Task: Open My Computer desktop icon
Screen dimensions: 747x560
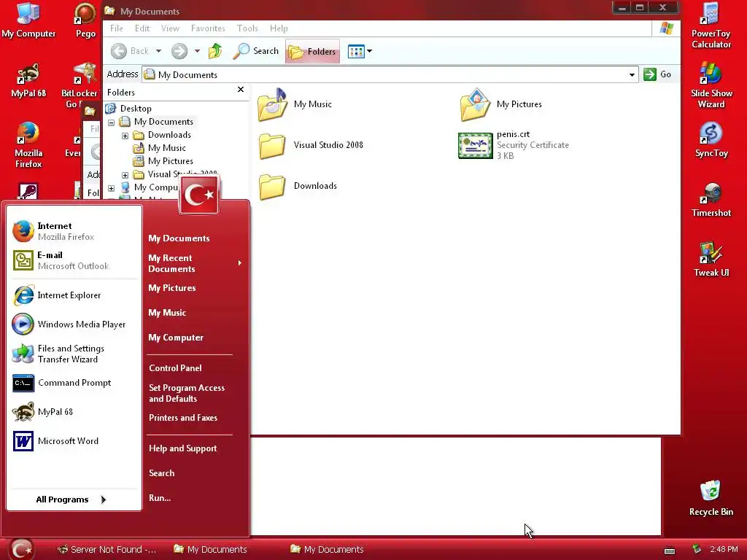Action: tap(28, 20)
